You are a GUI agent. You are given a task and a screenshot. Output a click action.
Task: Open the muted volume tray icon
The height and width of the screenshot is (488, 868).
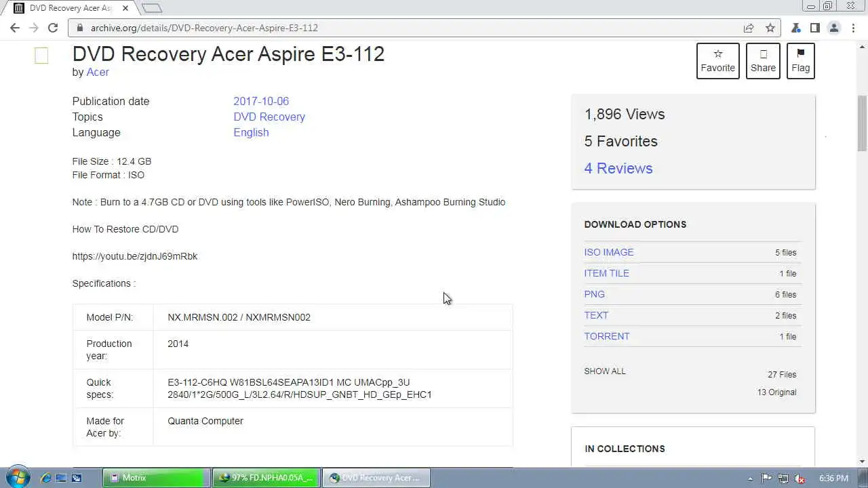800,478
